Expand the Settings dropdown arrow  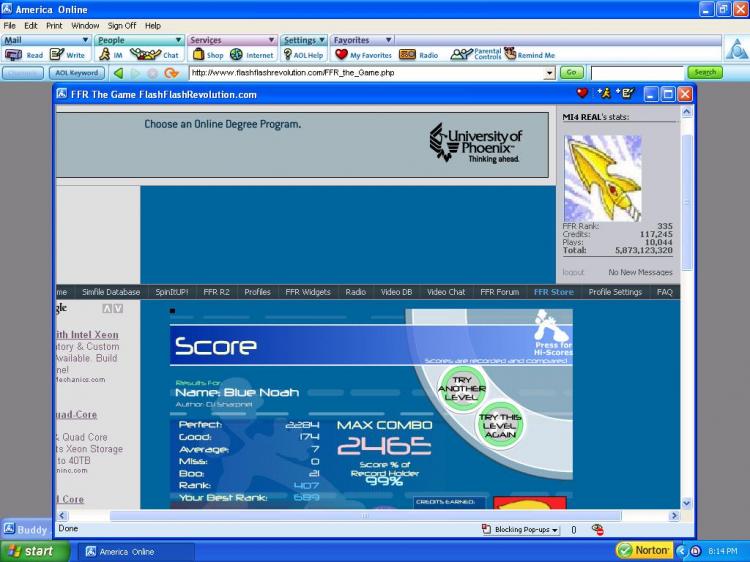(322, 40)
